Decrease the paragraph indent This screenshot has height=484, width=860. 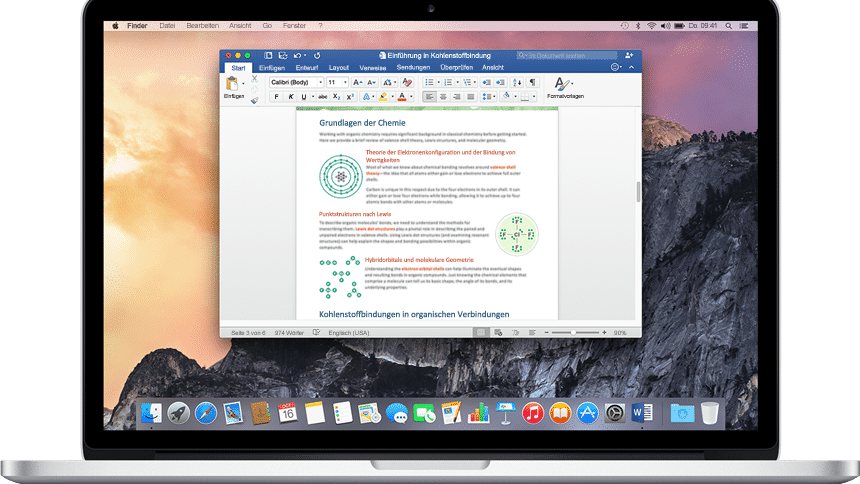pyautogui.click(x=486, y=82)
